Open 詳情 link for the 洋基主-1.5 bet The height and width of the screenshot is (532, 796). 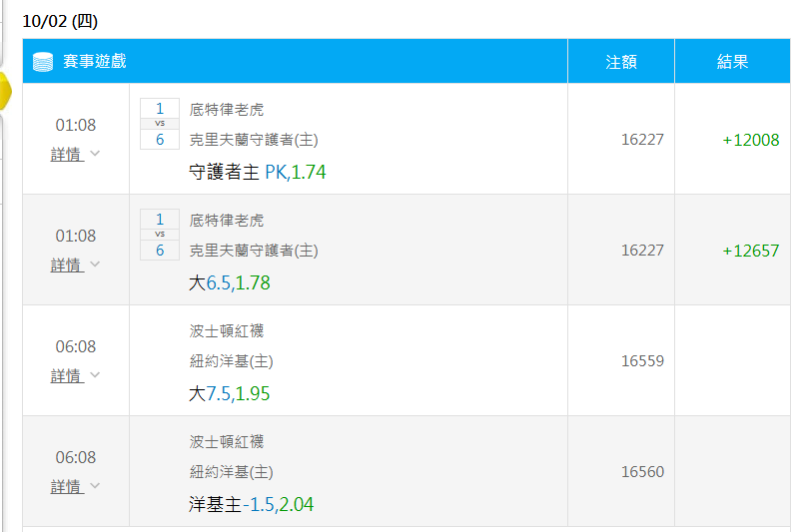pos(67,487)
